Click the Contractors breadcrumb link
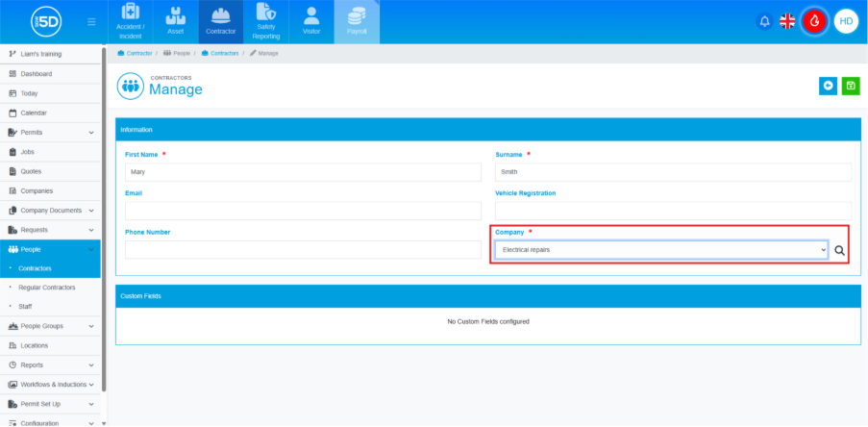The height and width of the screenshot is (427, 868). point(220,53)
